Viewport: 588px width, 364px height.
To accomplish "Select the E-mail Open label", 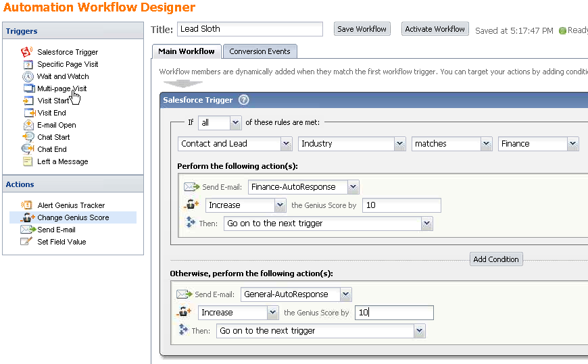I will click(x=57, y=125).
